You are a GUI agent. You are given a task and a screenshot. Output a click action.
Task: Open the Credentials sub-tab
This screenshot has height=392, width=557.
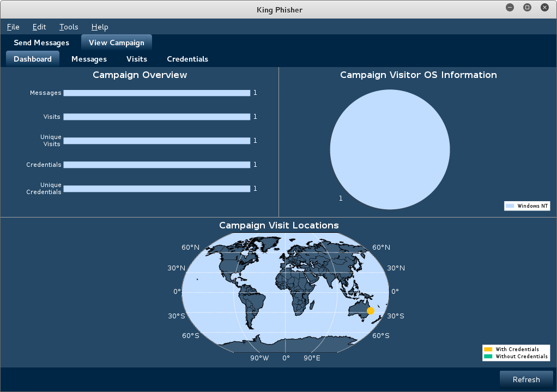(187, 59)
